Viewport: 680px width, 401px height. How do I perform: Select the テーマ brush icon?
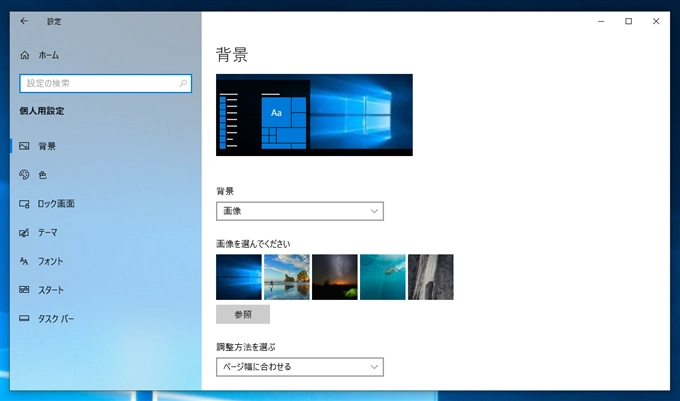(x=24, y=233)
